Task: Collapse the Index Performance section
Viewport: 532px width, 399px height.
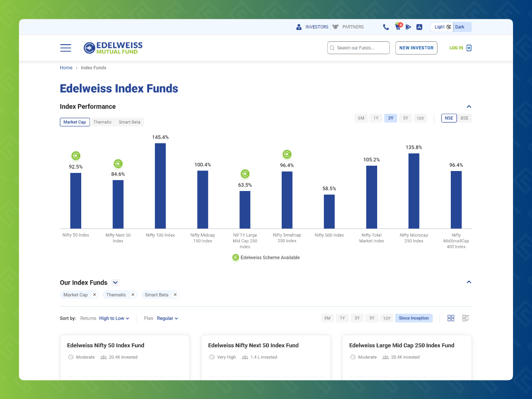Action: [469, 106]
